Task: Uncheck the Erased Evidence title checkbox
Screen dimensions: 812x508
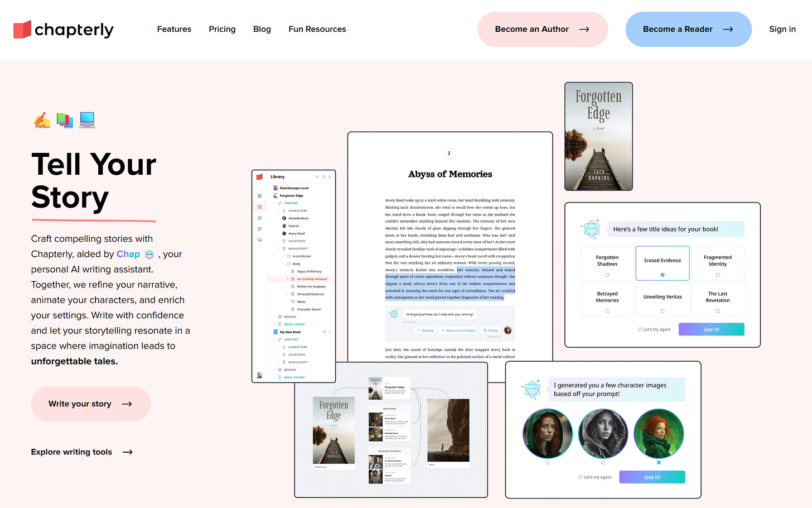Action: point(663,275)
